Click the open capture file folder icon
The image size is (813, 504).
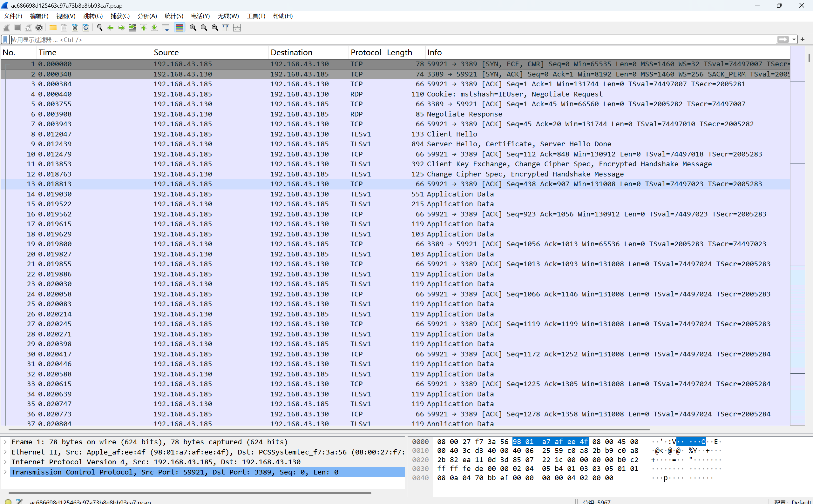[x=53, y=28]
